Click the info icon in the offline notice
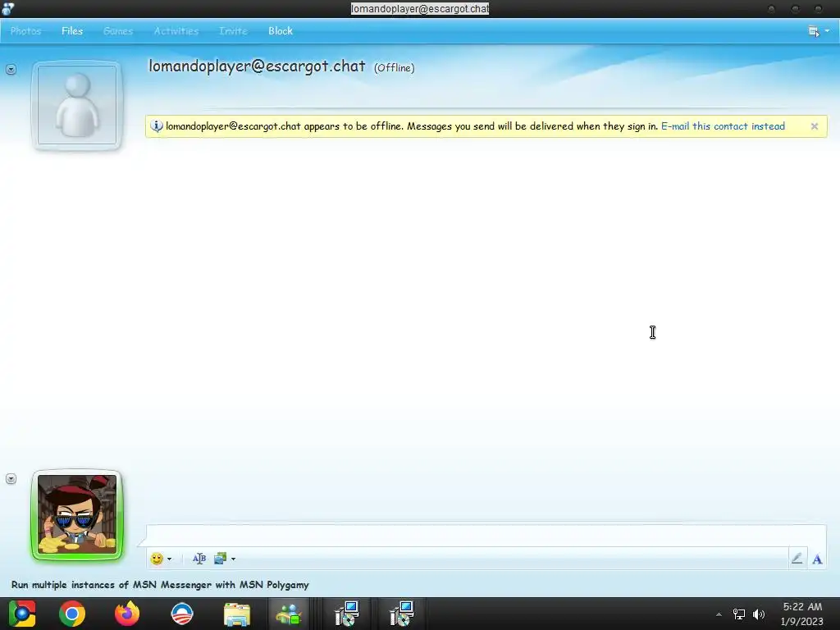Image resolution: width=840 pixels, height=630 pixels. coord(157,126)
